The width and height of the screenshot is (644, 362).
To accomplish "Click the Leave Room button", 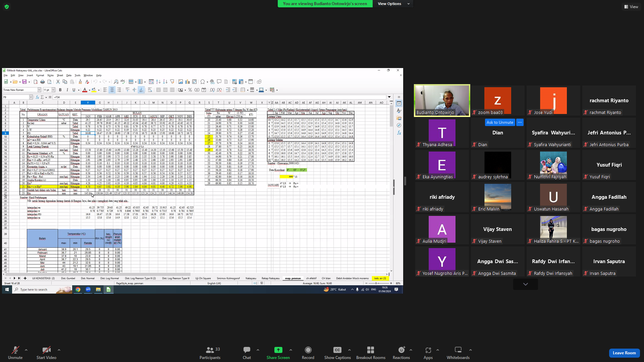I will coord(624,353).
